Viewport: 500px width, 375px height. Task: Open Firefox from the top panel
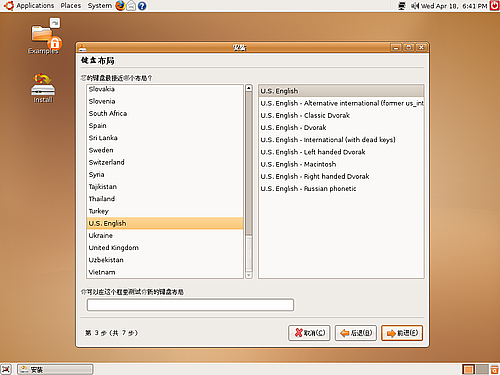[x=120, y=6]
